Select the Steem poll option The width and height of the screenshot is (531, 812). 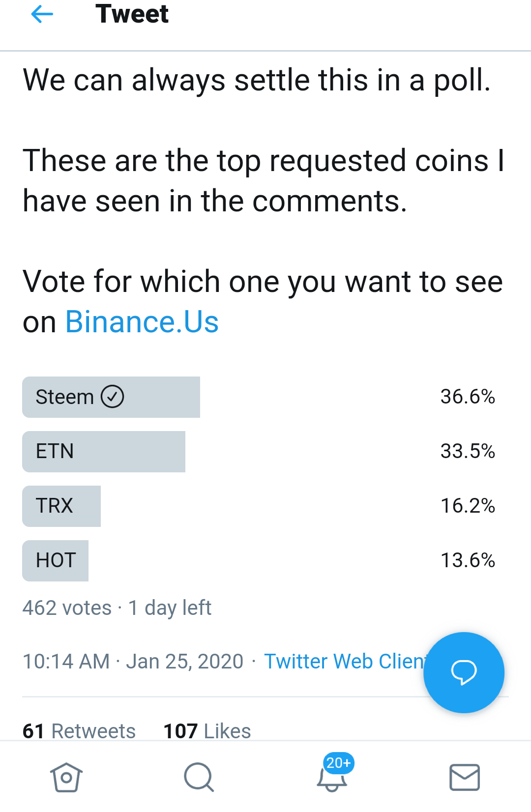pyautogui.click(x=265, y=397)
